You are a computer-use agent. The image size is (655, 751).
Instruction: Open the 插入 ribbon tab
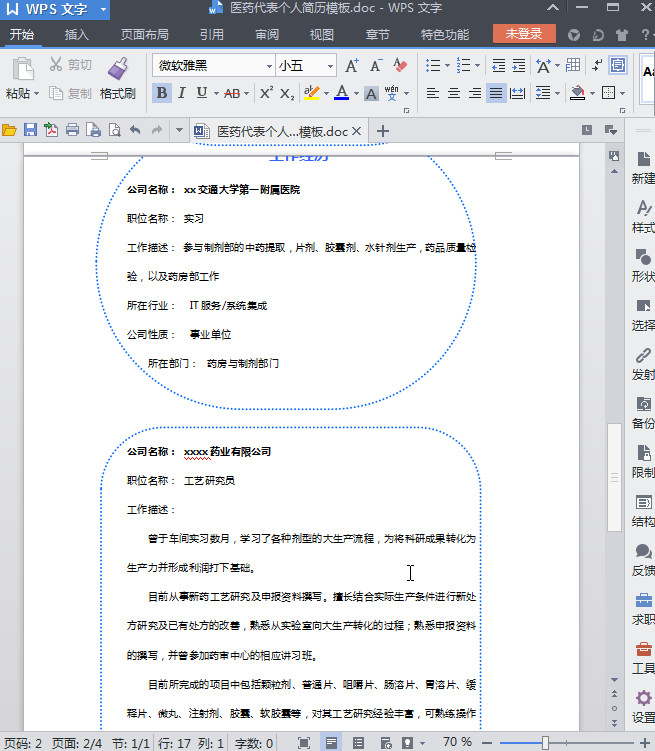tap(77, 34)
